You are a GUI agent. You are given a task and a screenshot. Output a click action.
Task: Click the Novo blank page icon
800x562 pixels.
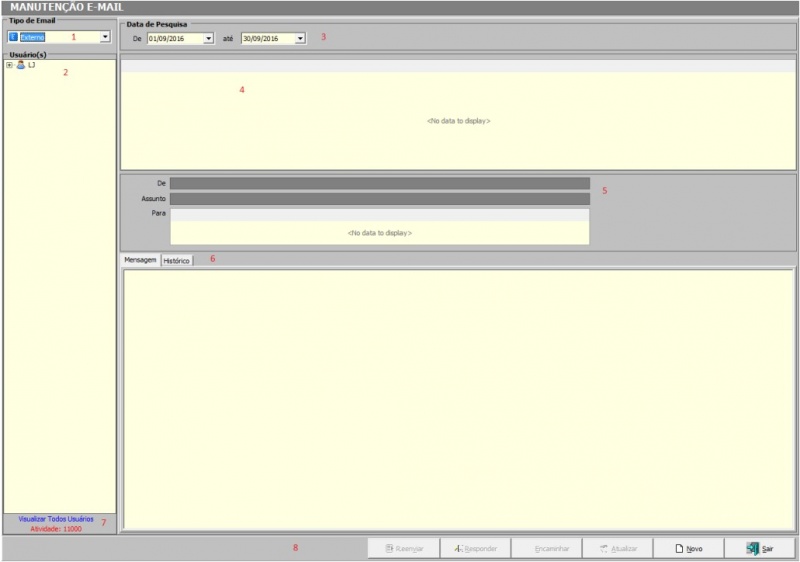[679, 549]
